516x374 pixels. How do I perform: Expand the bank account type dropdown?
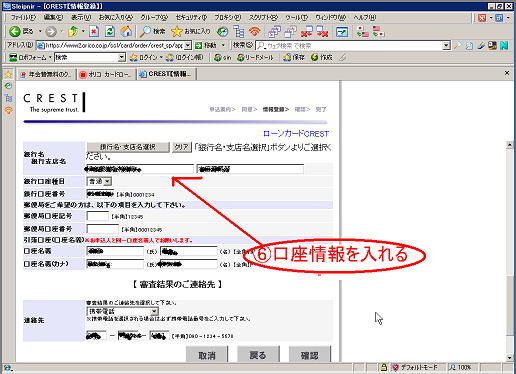[x=107, y=181]
